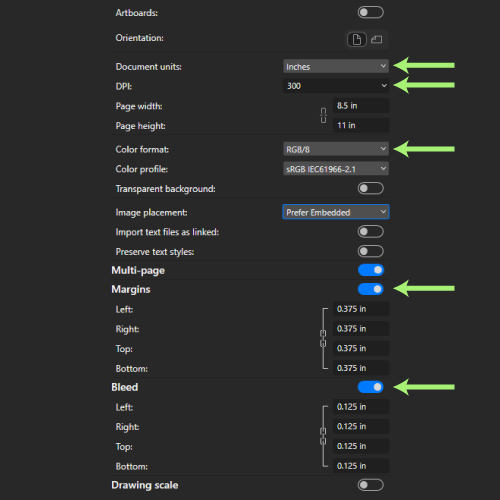Click the Margins Bottom value field
This screenshot has width=500, height=500.
coord(361,368)
